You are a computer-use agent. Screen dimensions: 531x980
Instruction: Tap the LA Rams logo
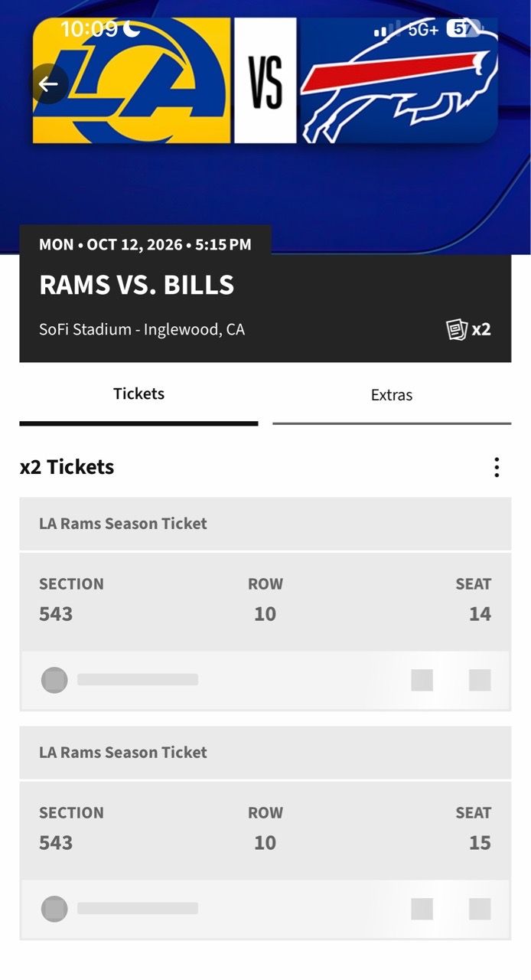132,80
